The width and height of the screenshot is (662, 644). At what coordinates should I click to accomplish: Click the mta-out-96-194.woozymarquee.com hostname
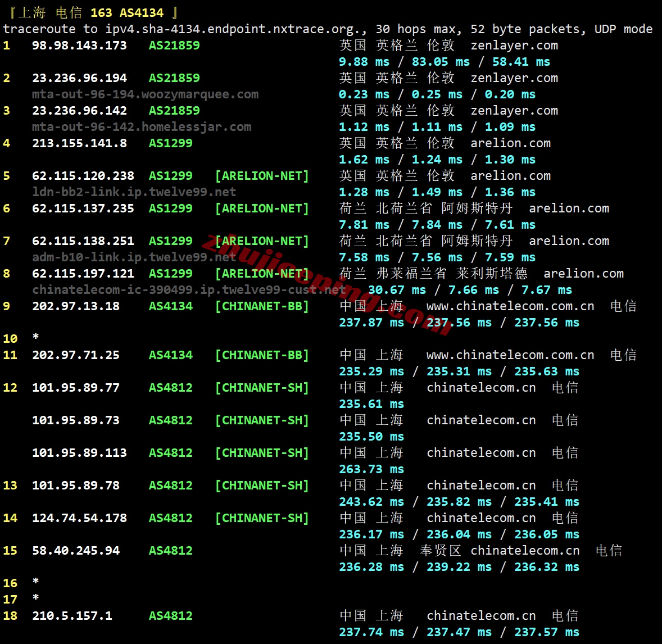pos(145,94)
